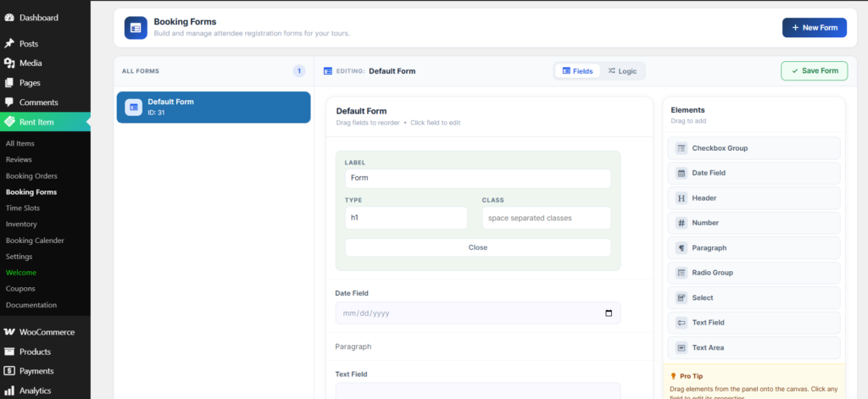Image resolution: width=868 pixels, height=399 pixels.
Task: Open Time Slots submenu item
Action: click(x=23, y=208)
